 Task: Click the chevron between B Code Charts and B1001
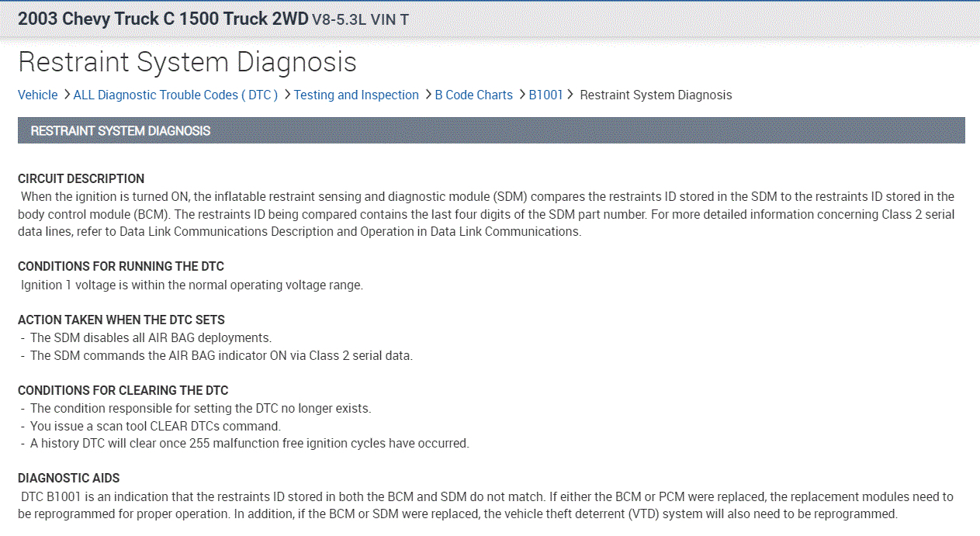click(x=521, y=95)
